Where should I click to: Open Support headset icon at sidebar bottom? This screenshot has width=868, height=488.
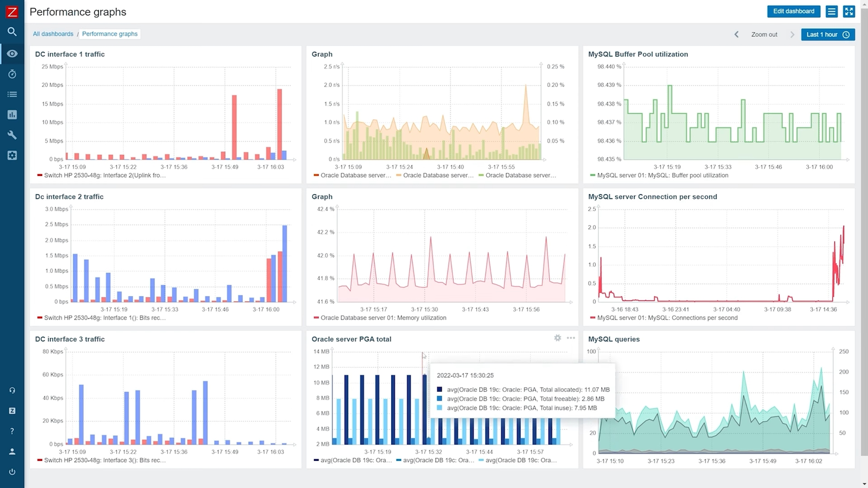12,390
